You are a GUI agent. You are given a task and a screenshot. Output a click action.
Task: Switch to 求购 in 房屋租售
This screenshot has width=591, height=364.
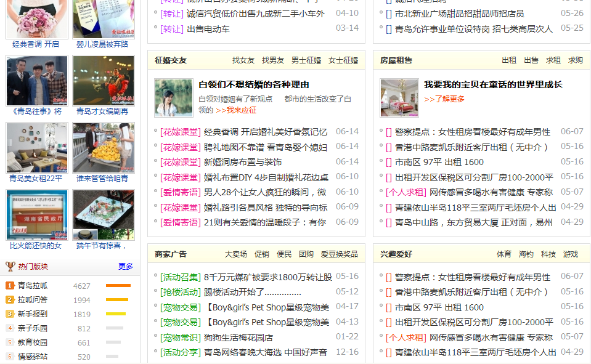pos(576,60)
